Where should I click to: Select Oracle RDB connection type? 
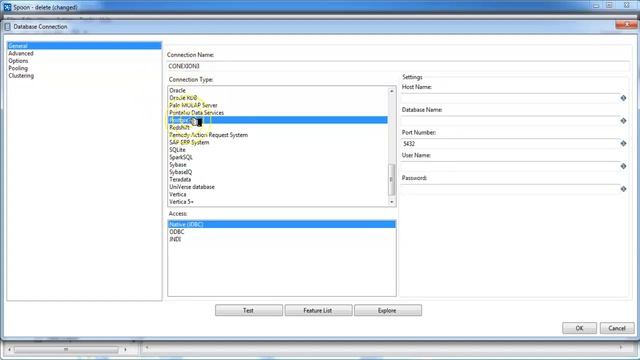click(183, 98)
